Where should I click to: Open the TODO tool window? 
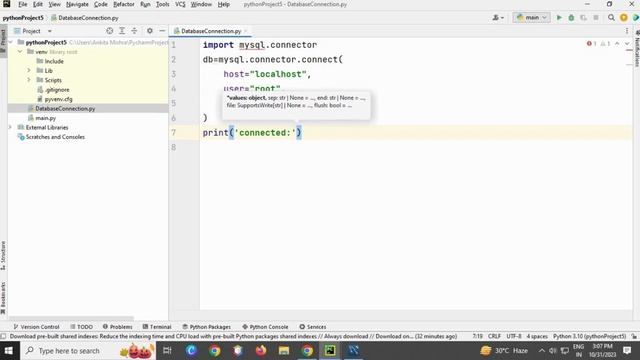pos(81,327)
